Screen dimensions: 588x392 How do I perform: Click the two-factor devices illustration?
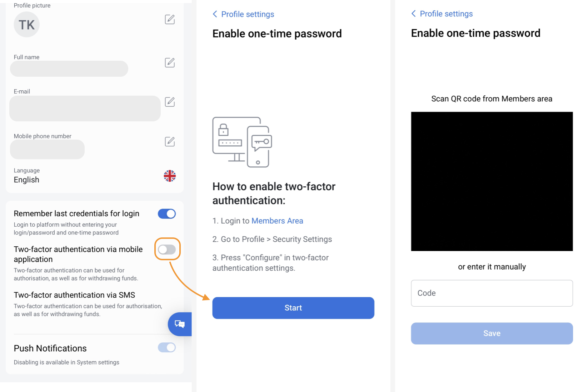(242, 142)
